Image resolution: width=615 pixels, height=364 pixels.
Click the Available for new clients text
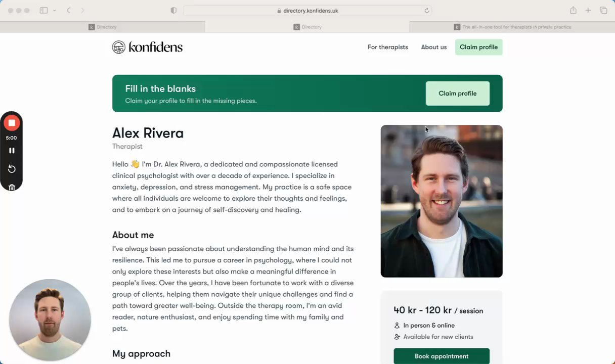point(438,337)
